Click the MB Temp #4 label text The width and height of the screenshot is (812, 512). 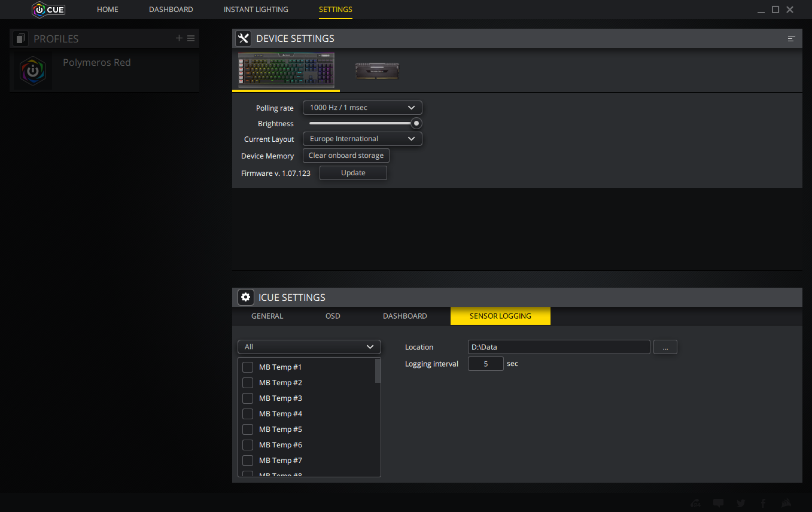coord(281,414)
